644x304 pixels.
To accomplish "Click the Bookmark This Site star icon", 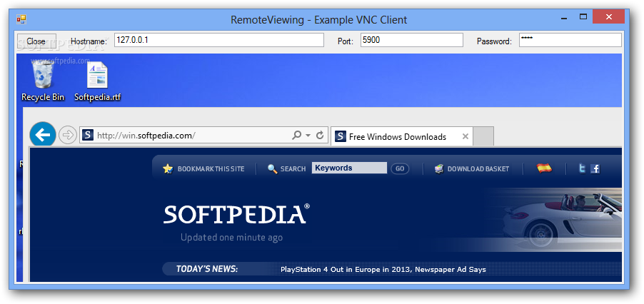I will click(x=168, y=168).
